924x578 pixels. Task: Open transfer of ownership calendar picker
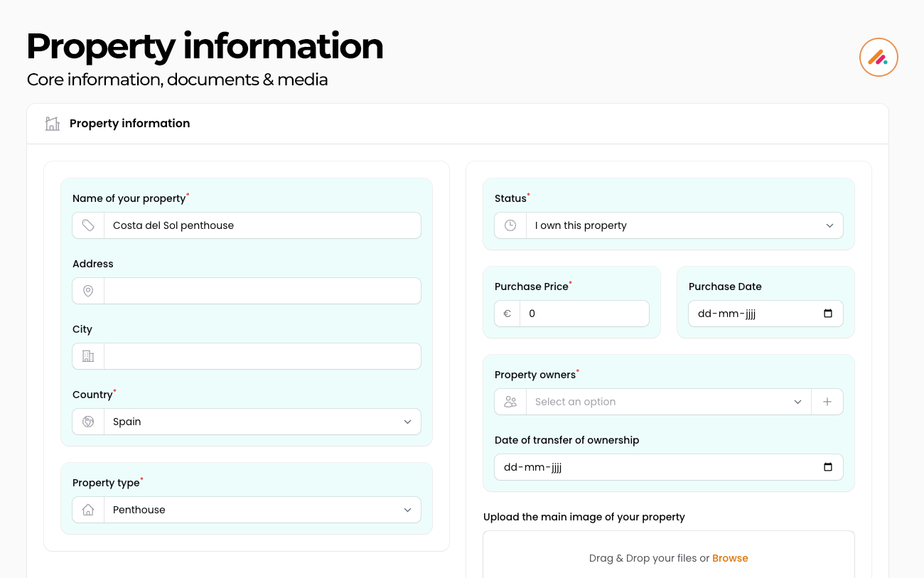(827, 467)
